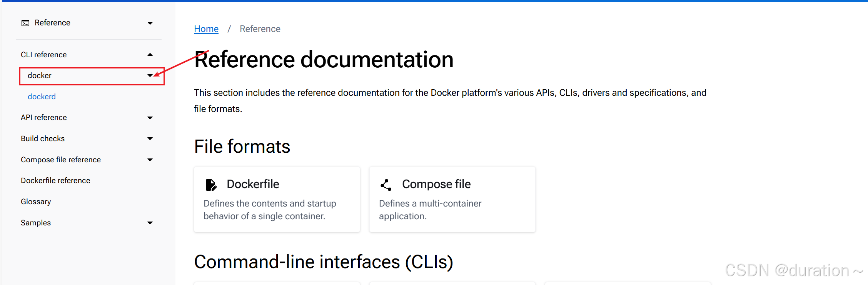Expand the docker submenu arrow
This screenshot has height=285, width=868.
150,75
